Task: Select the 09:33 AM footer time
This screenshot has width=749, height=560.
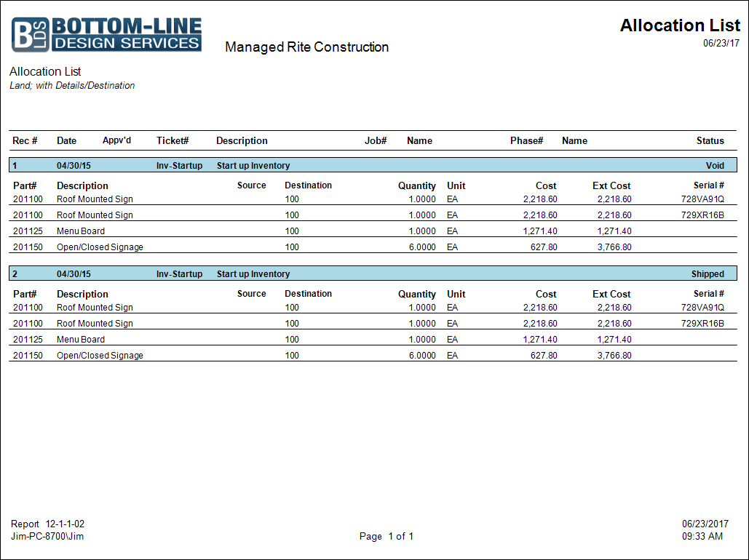Action: click(x=702, y=537)
